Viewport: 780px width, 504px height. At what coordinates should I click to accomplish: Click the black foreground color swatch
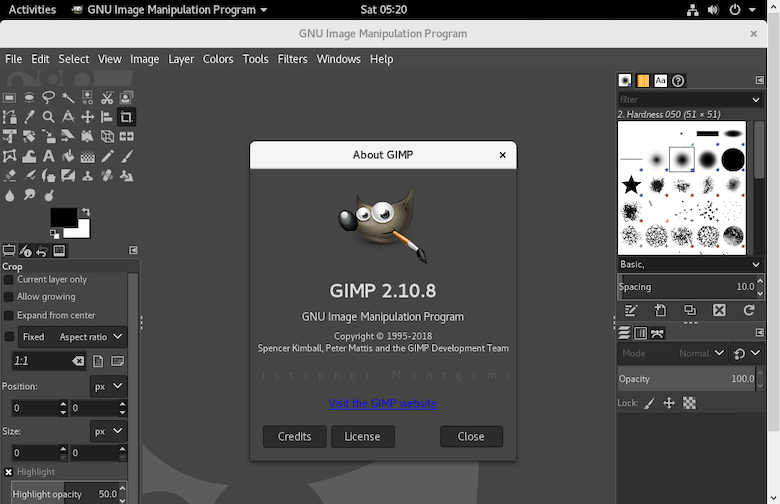[62, 217]
